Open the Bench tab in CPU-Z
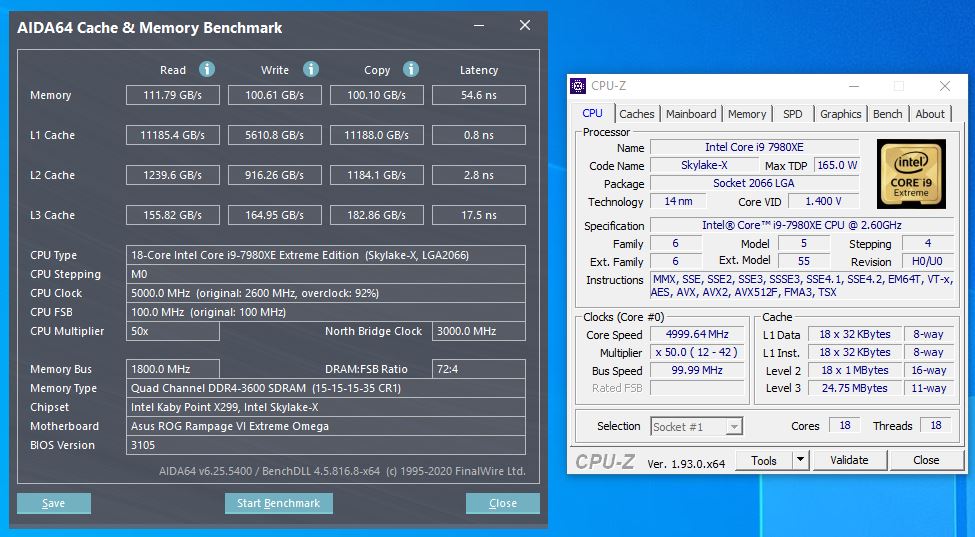975x537 pixels. pos(887,114)
